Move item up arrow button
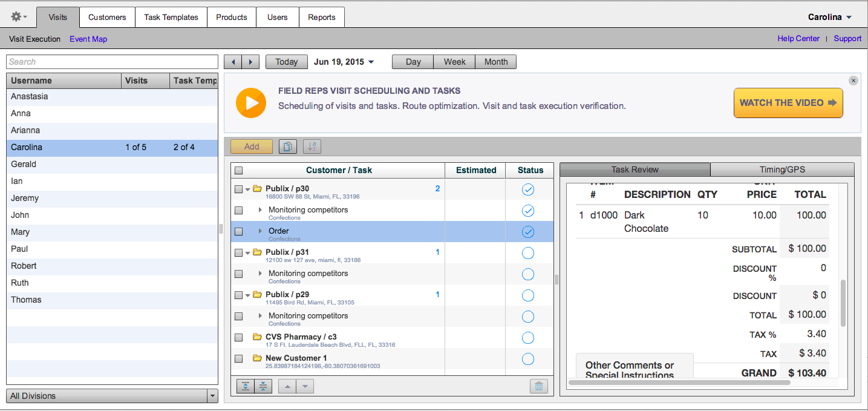This screenshot has width=868, height=411. click(x=287, y=386)
